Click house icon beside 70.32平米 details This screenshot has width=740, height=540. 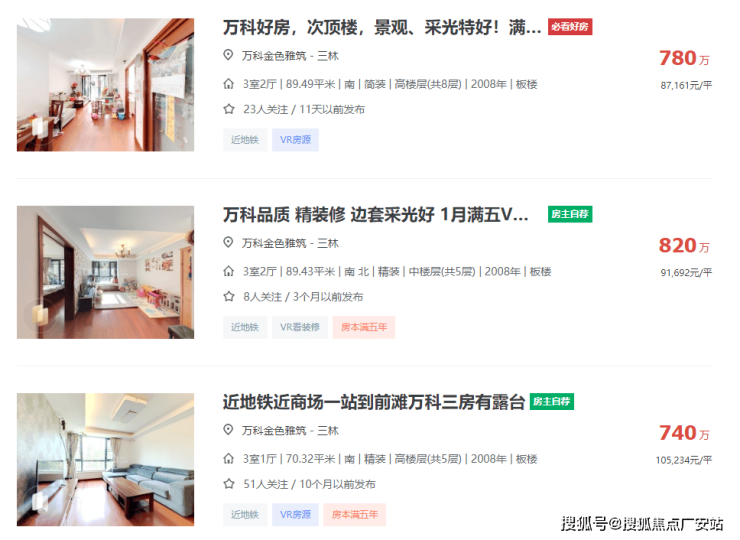[x=228, y=459]
